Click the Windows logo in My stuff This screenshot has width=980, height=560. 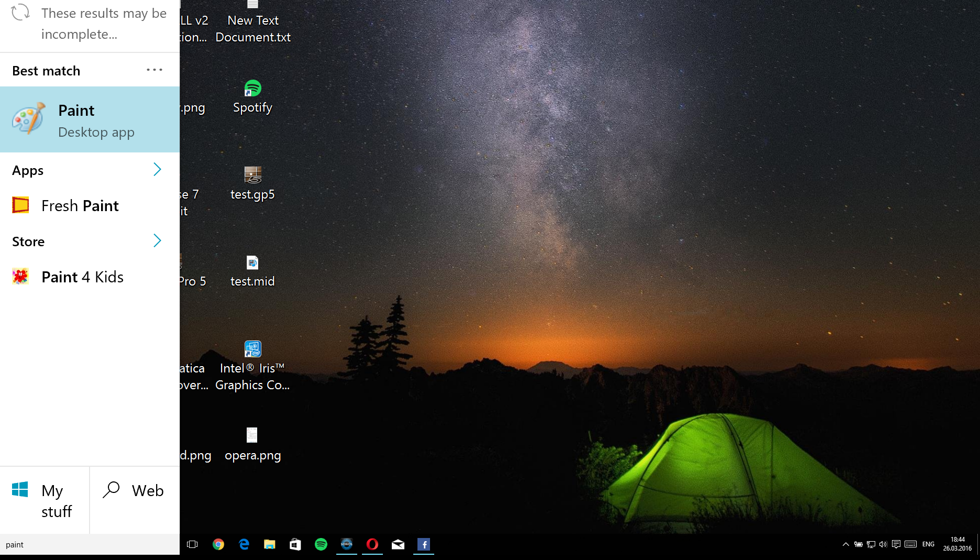click(20, 490)
